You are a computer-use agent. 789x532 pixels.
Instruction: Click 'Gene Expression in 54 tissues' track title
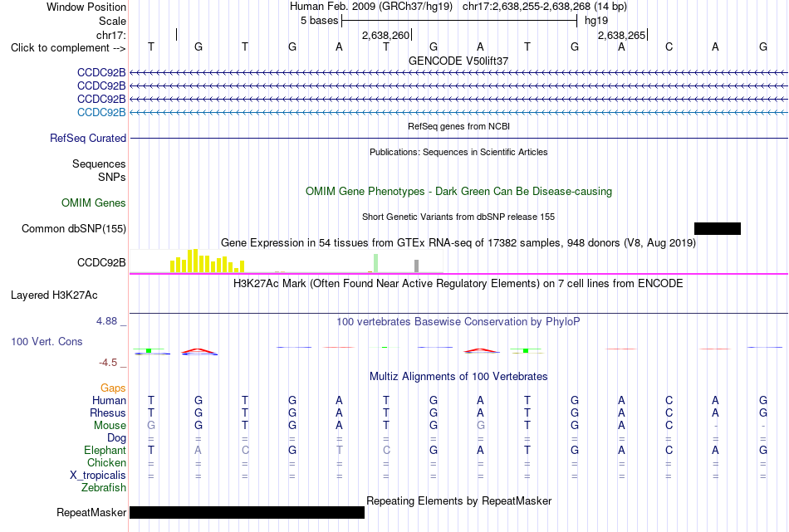coord(458,243)
